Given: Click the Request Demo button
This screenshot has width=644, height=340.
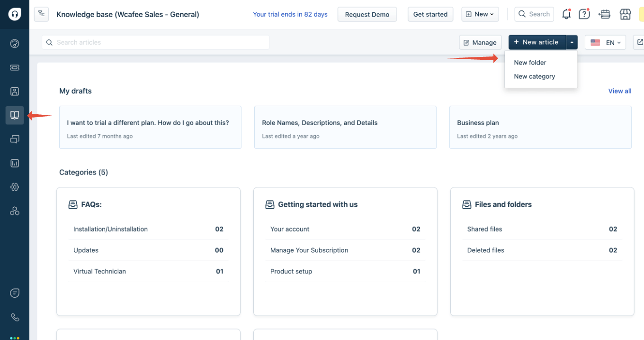Looking at the screenshot, I should (367, 14).
